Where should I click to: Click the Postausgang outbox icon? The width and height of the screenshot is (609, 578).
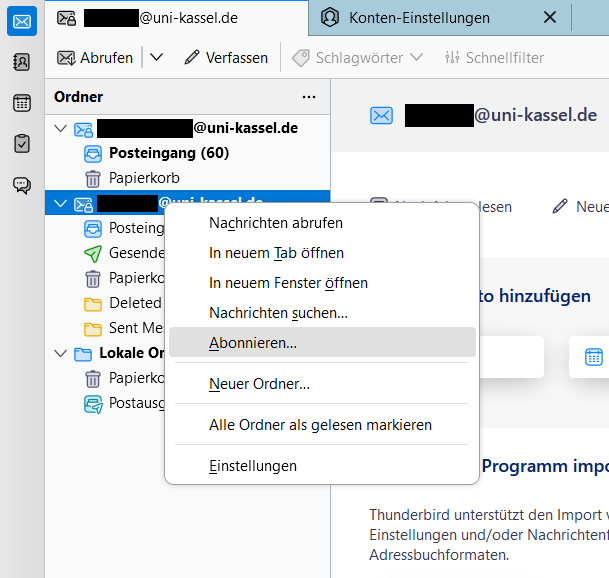pos(93,404)
